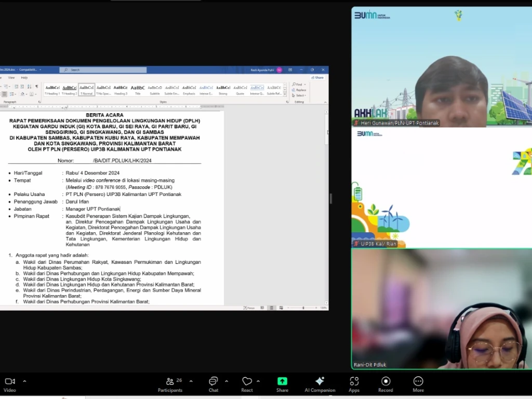Expand the arrow next to Participants

click(191, 381)
